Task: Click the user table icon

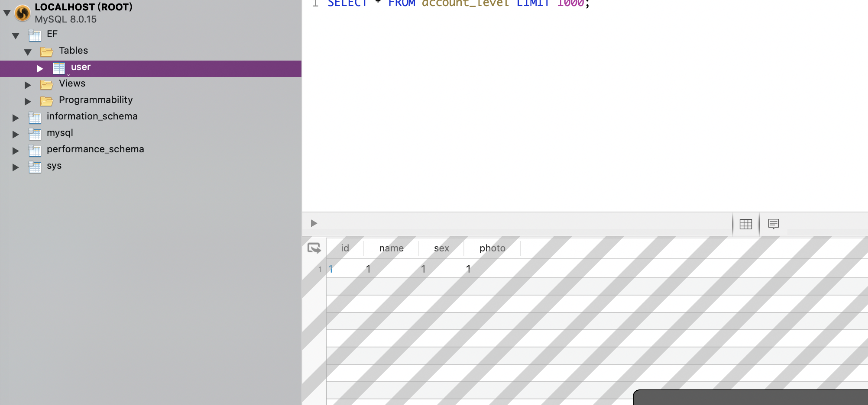Action: coord(59,68)
